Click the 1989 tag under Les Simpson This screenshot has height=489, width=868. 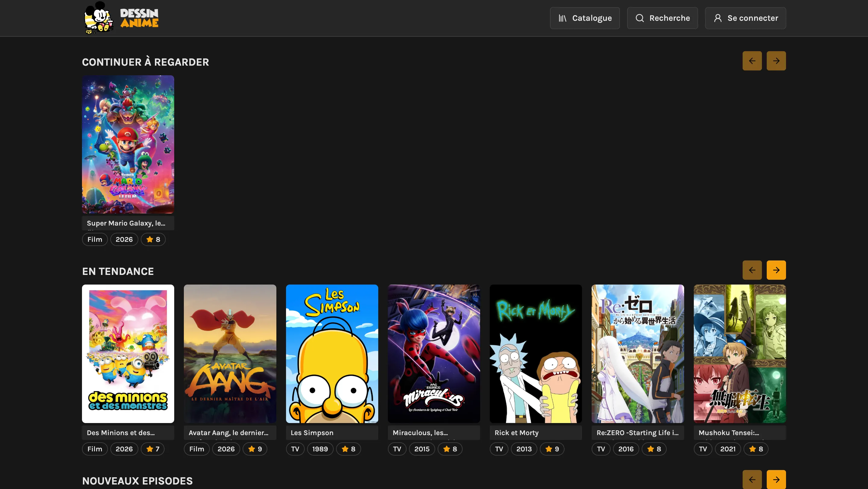pyautogui.click(x=320, y=449)
